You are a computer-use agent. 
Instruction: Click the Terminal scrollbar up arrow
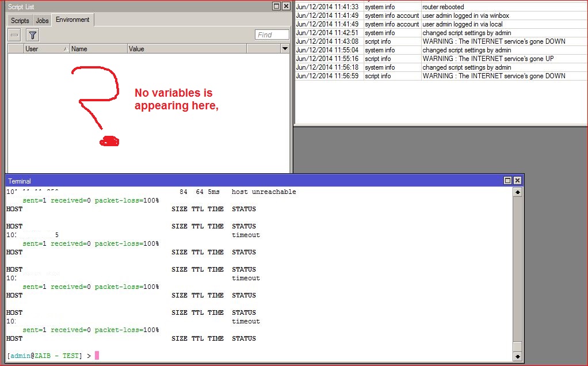(x=517, y=192)
